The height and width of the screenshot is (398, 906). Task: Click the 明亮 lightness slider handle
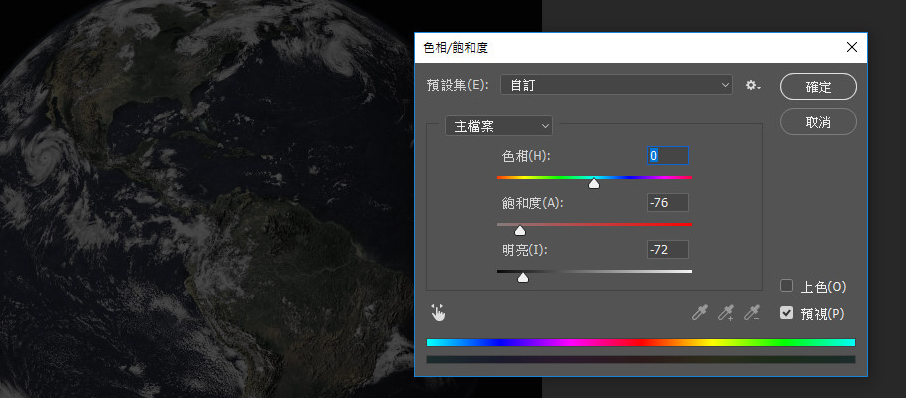[x=523, y=277]
